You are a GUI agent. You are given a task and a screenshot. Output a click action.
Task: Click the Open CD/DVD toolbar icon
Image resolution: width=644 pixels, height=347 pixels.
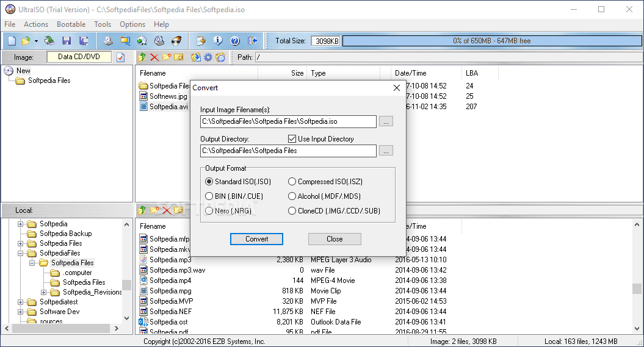49,41
